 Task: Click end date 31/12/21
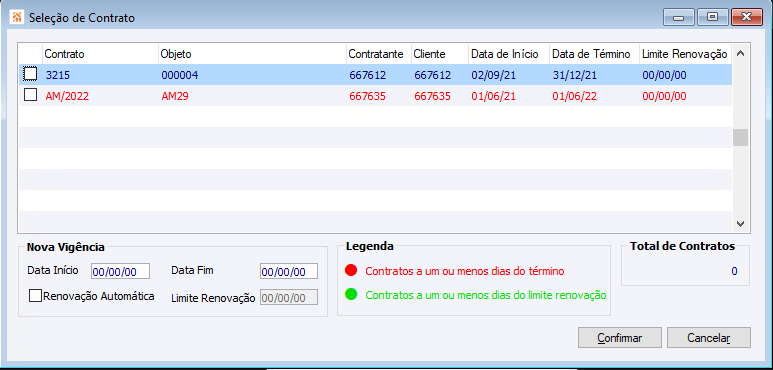coord(574,75)
